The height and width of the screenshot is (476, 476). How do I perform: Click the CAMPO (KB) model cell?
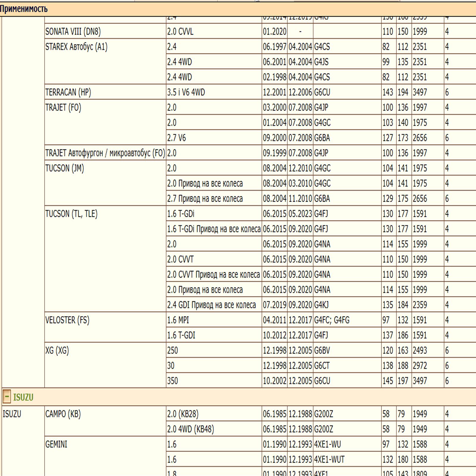click(63, 414)
